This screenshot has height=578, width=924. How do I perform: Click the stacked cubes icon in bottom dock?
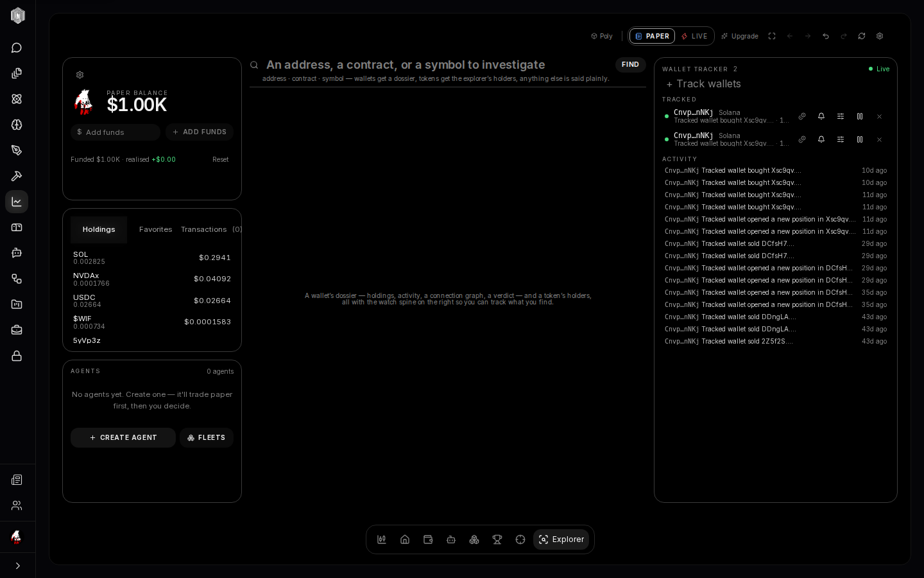click(474, 539)
